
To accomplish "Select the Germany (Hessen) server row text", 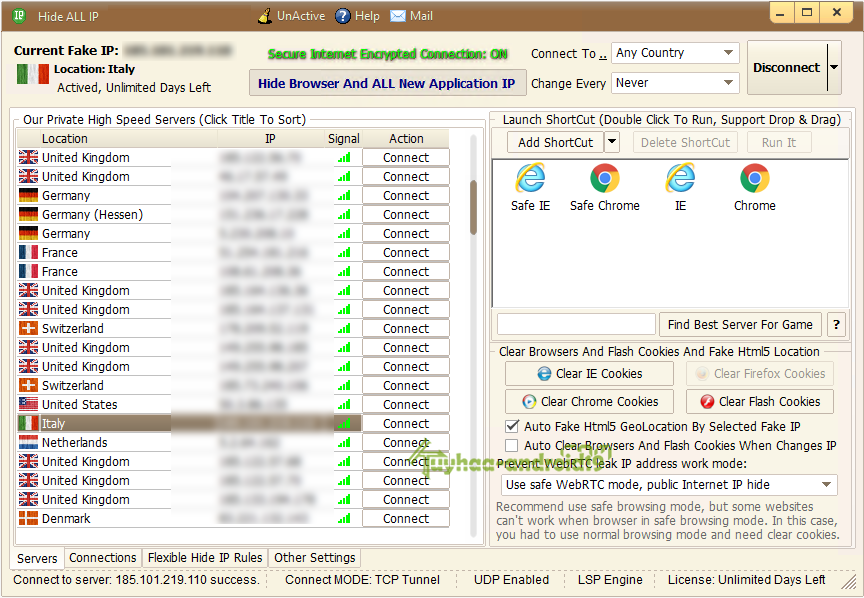I will point(92,214).
